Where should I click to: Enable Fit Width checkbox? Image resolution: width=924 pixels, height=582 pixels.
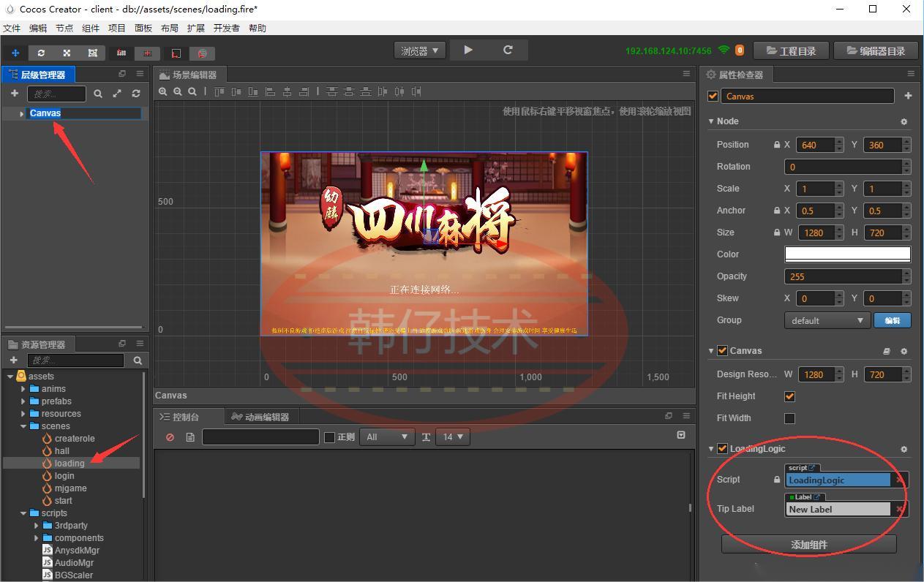pos(789,418)
